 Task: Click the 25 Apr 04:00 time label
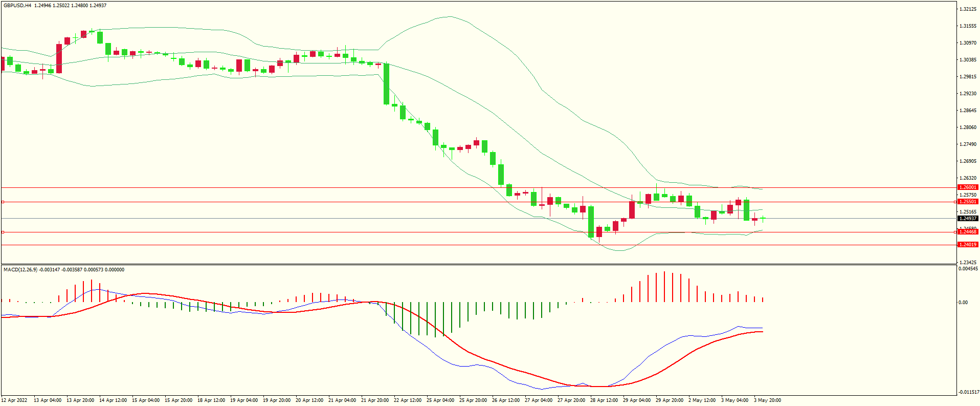pos(440,400)
